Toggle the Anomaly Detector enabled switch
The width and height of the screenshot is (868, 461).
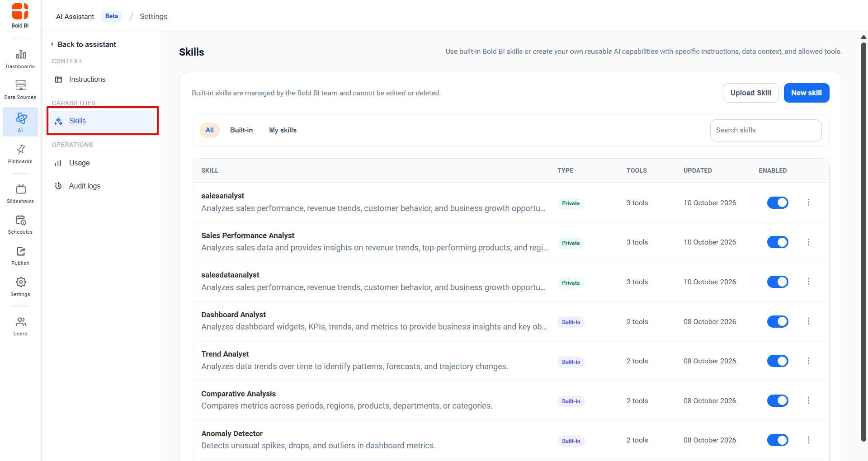click(x=778, y=440)
